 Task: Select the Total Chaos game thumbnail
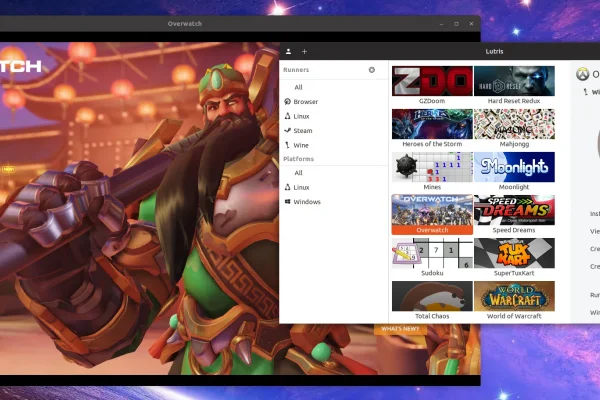click(432, 296)
